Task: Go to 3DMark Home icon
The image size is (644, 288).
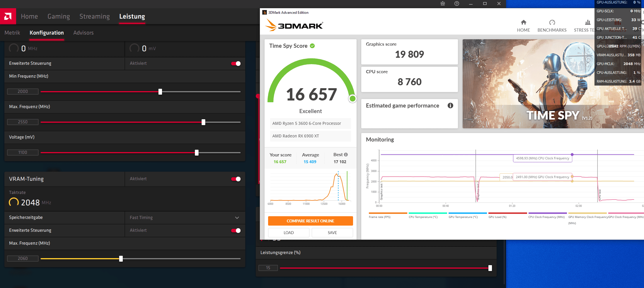Action: tap(524, 22)
